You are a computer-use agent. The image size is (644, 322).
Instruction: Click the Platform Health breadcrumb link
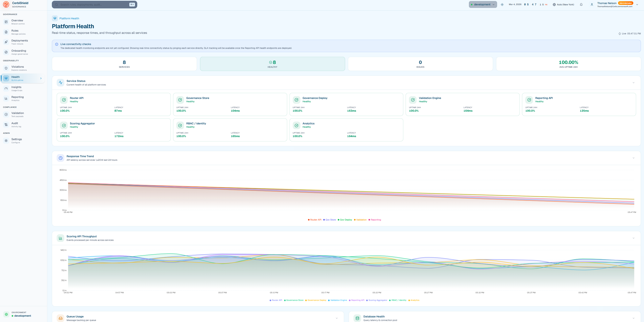click(x=69, y=18)
